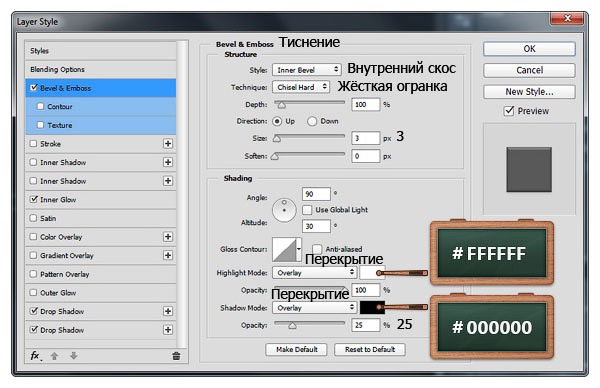The image size is (600, 388).
Task: Enable Anti-aliased checkbox
Action: [317, 249]
